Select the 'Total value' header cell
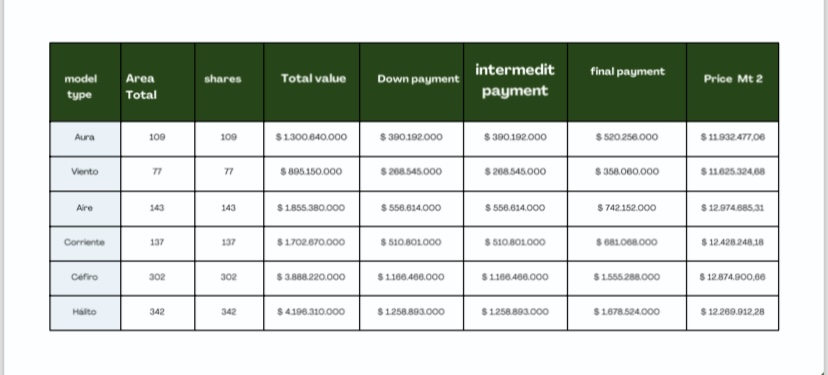 tap(312, 82)
